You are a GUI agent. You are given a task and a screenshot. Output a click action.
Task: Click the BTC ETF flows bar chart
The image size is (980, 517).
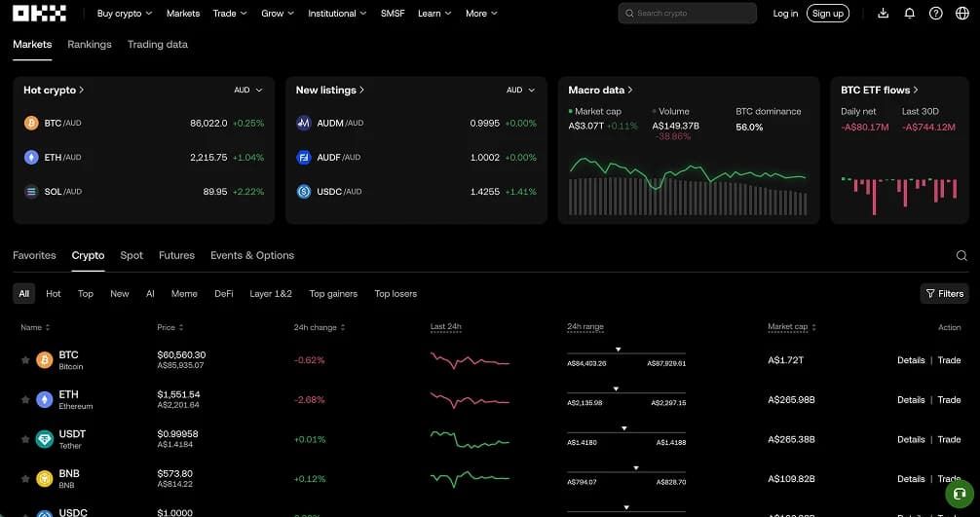899,195
